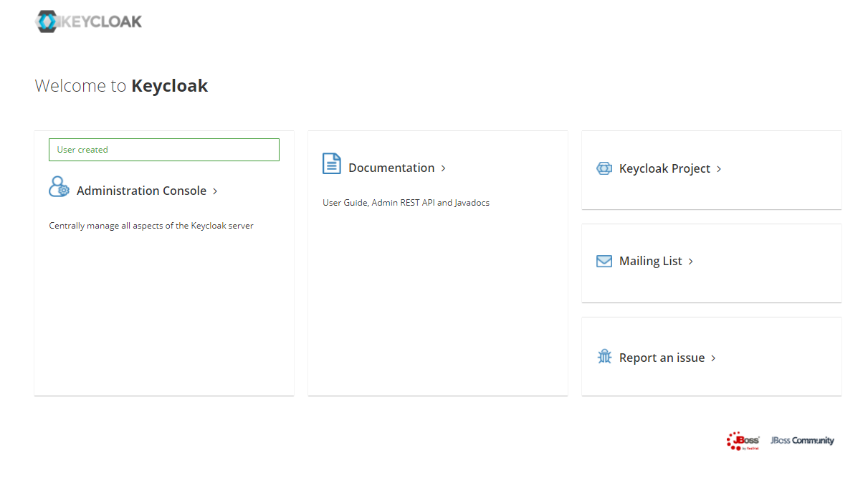Click chevron next to Mailing List
This screenshot has height=478, width=868.
tap(691, 262)
